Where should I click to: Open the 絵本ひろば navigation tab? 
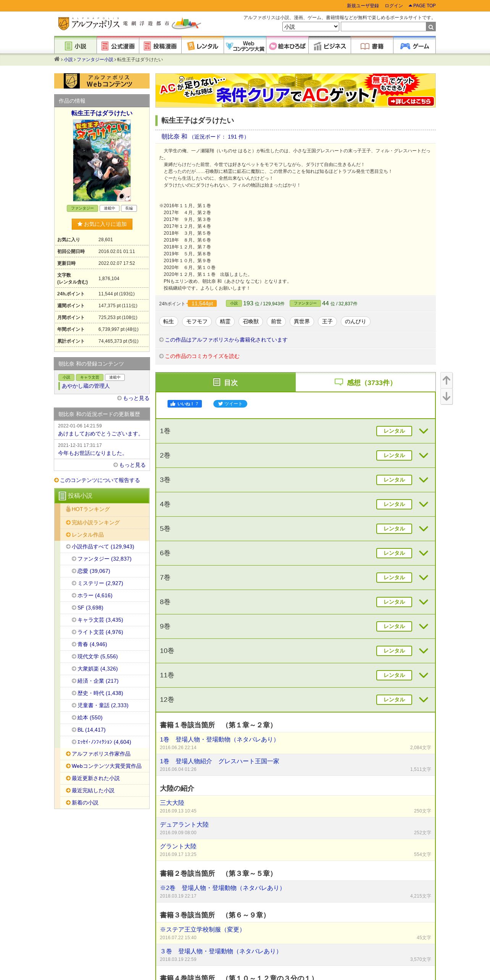pos(287,46)
